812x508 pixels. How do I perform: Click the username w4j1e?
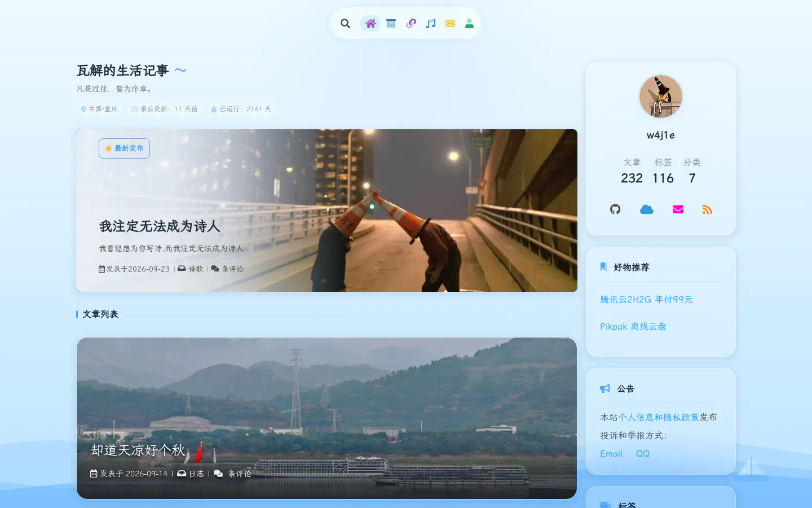point(661,135)
